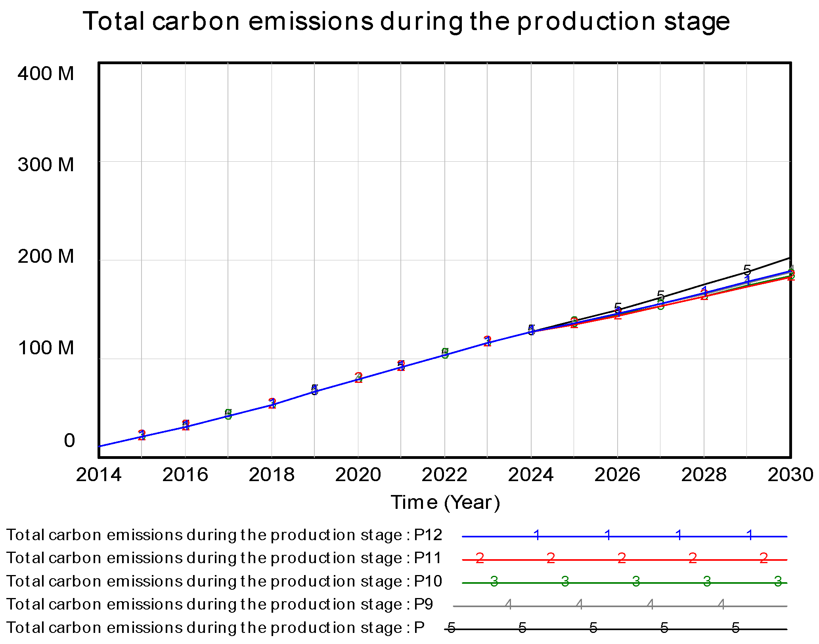
Task: Click the curve marker at year 2024
Action: [531, 330]
